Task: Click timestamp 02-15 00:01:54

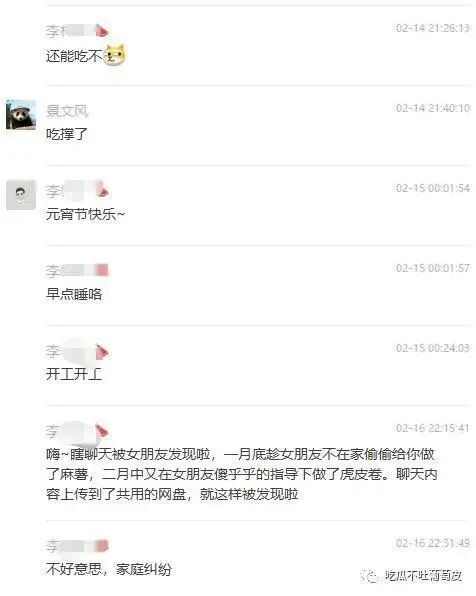Action: click(433, 188)
